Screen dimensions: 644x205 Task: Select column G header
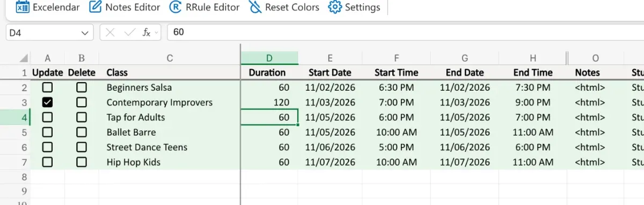[465, 58]
